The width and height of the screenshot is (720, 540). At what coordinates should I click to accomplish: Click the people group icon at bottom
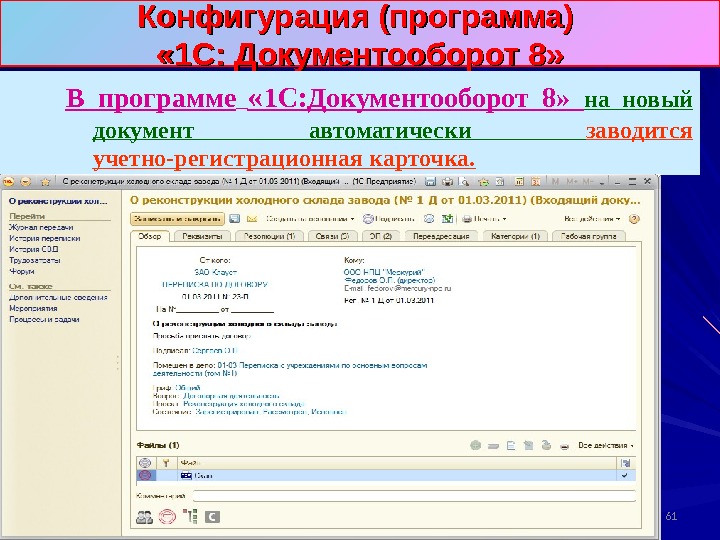(x=144, y=517)
